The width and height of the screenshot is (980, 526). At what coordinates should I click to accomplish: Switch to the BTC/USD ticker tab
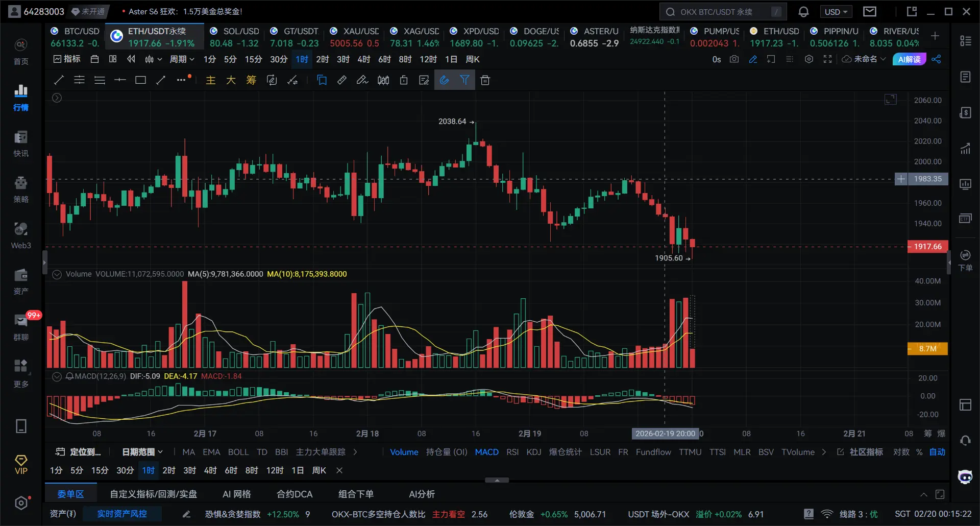tap(75, 37)
